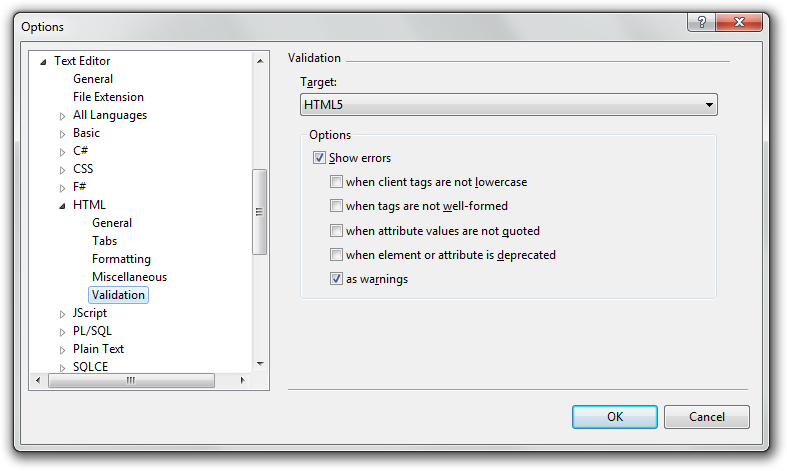
Task: Enable when client tags are not lowercase
Action: [337, 182]
